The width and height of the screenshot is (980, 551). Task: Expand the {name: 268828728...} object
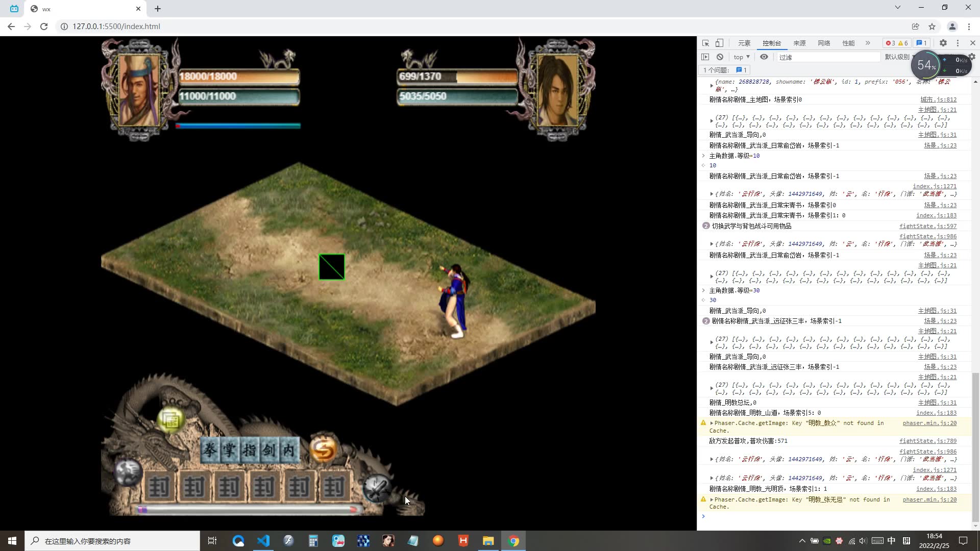tap(712, 86)
